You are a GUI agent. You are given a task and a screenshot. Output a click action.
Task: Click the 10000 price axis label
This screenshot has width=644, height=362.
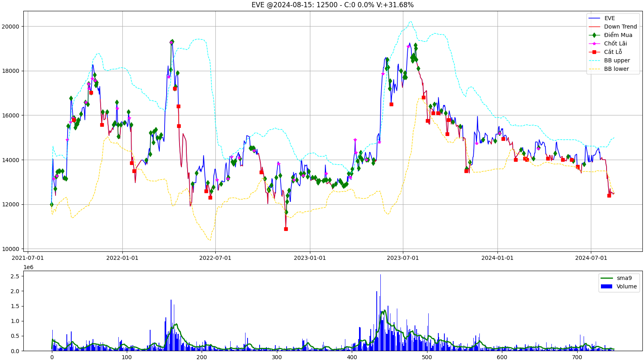click(x=11, y=249)
